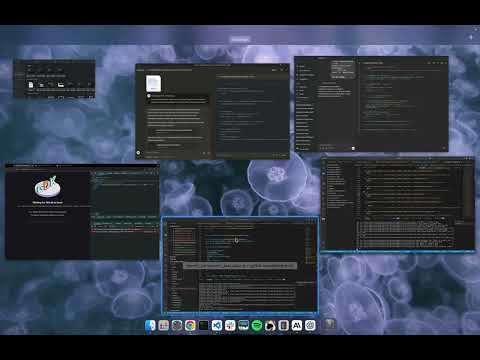Launch Google Chrome from the dock
Image resolution: width=480 pixels, height=360 pixels.
(190, 325)
